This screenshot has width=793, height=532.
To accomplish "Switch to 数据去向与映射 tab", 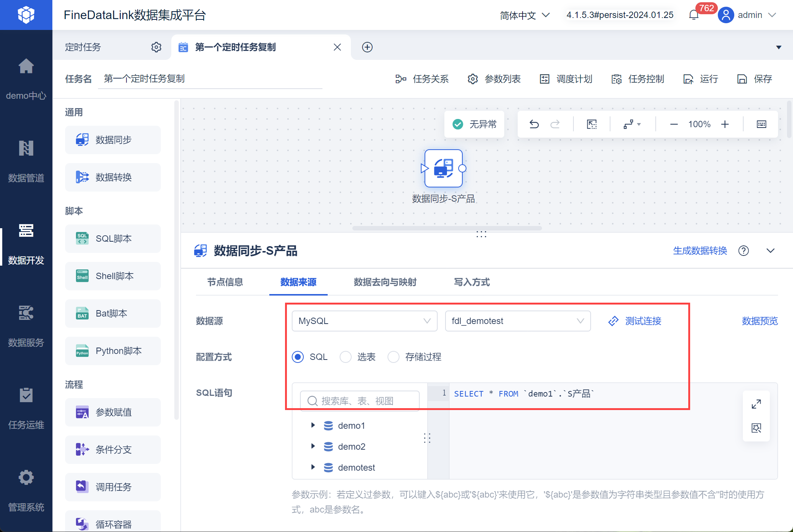I will (x=385, y=282).
